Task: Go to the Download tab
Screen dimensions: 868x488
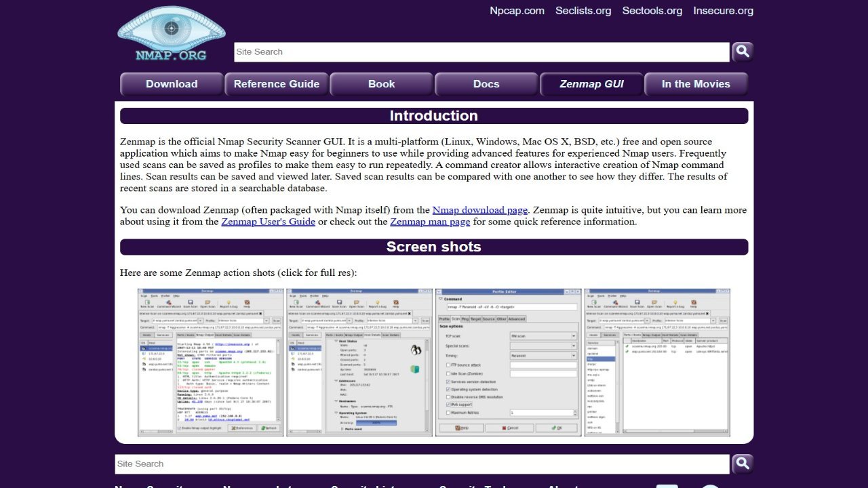Action: coord(172,84)
